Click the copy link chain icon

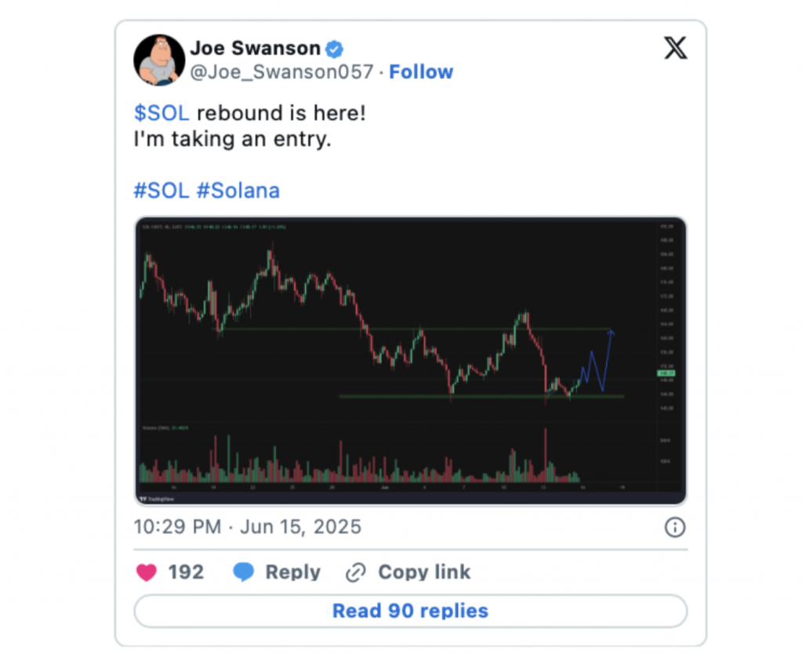[x=355, y=572]
